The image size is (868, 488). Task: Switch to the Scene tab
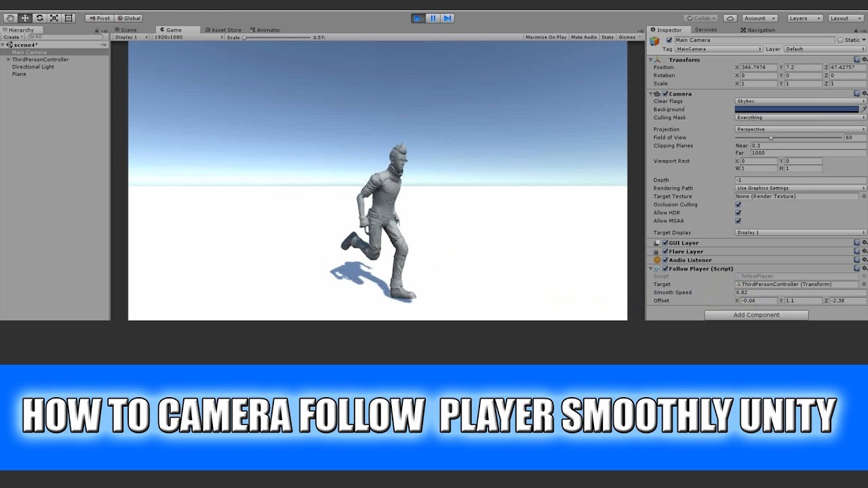[125, 30]
